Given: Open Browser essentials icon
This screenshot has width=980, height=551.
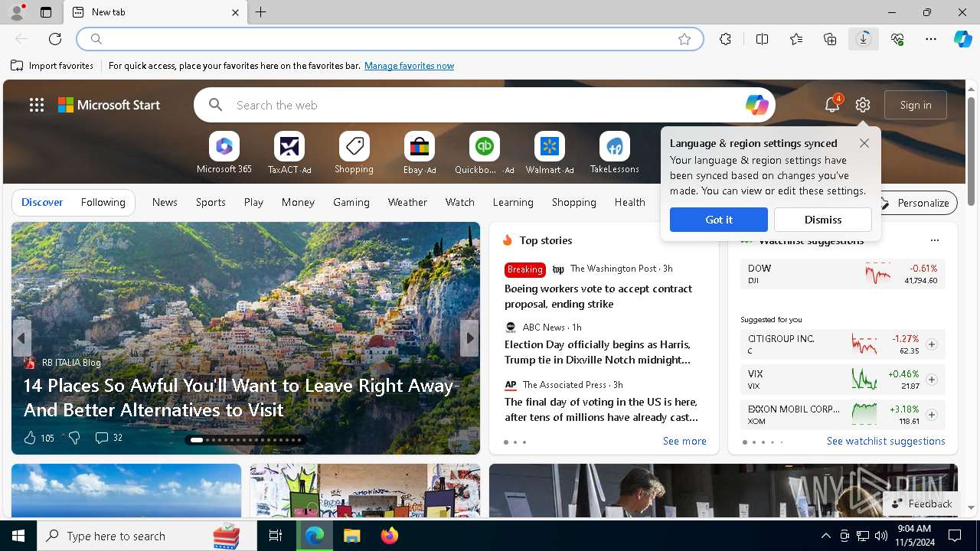Looking at the screenshot, I should tap(897, 39).
